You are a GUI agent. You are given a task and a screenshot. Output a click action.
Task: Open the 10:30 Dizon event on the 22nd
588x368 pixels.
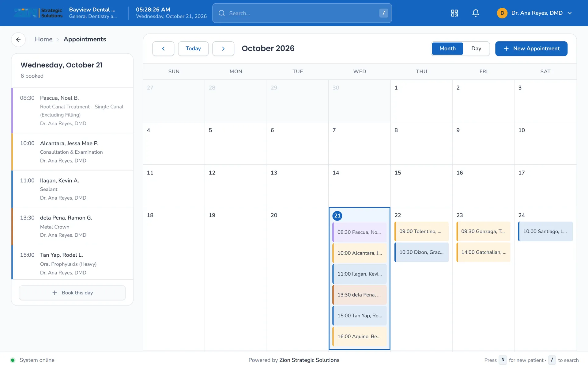coord(421,252)
